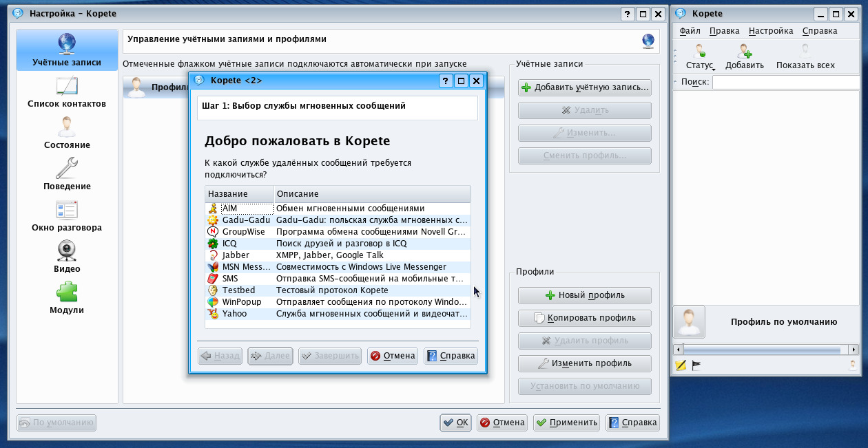Select ICQ flower icon in list

point(213,244)
